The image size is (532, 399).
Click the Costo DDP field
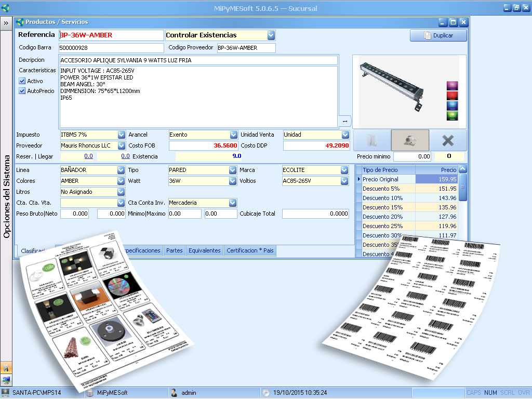point(316,145)
